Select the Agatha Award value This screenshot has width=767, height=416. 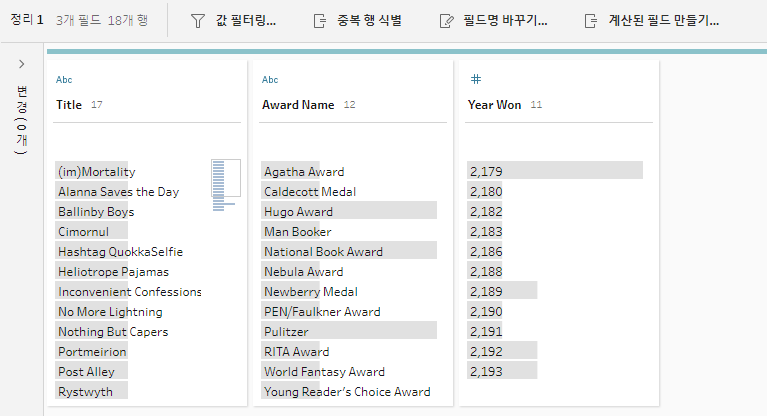coord(304,172)
